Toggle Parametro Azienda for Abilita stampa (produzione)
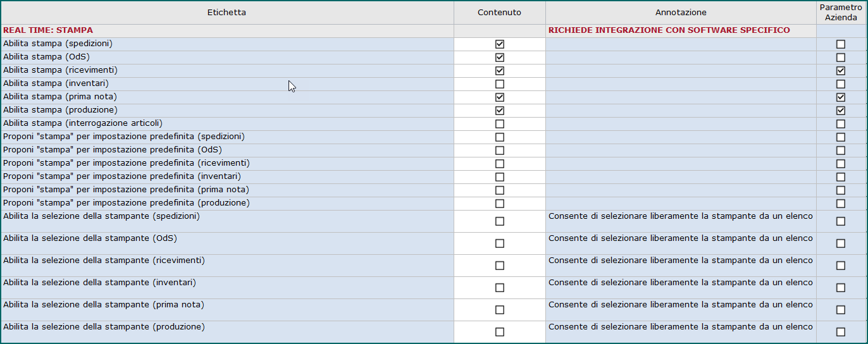Screen dimensions: 868x344 pos(841,111)
